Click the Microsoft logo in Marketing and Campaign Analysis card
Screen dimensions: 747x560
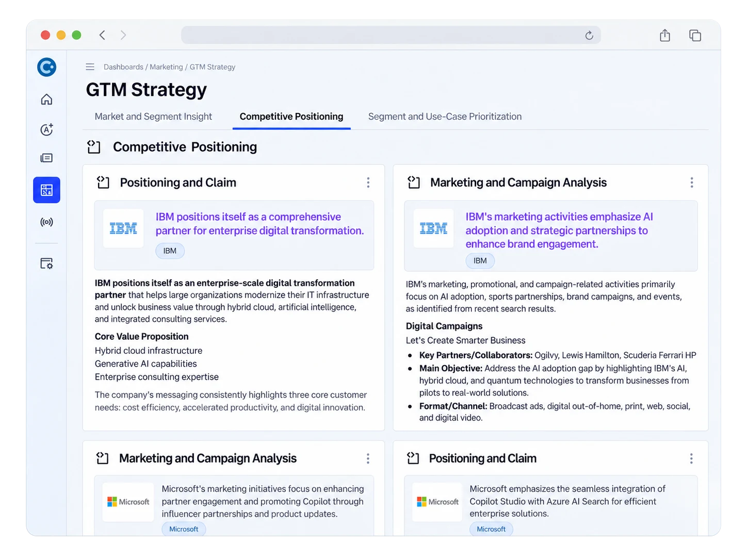[128, 502]
